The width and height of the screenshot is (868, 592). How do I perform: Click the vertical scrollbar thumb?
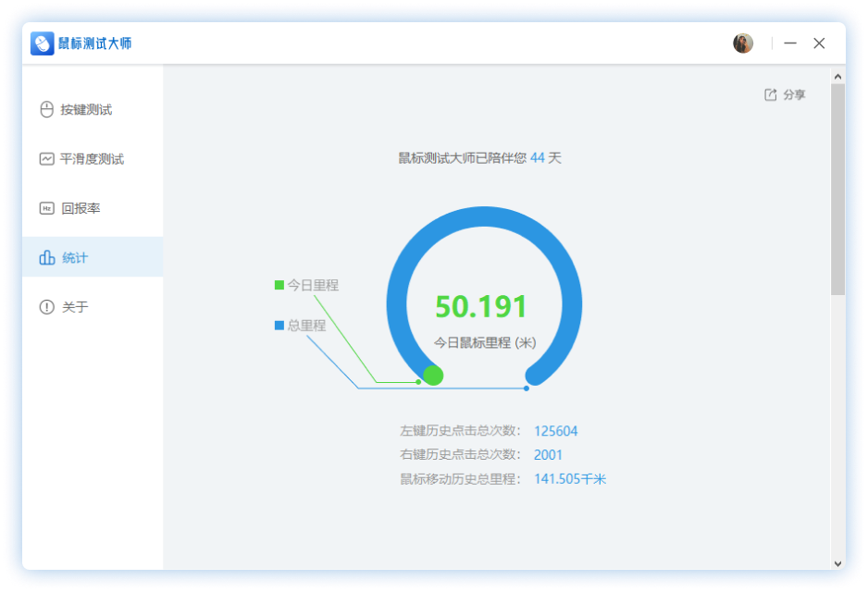pos(838,190)
